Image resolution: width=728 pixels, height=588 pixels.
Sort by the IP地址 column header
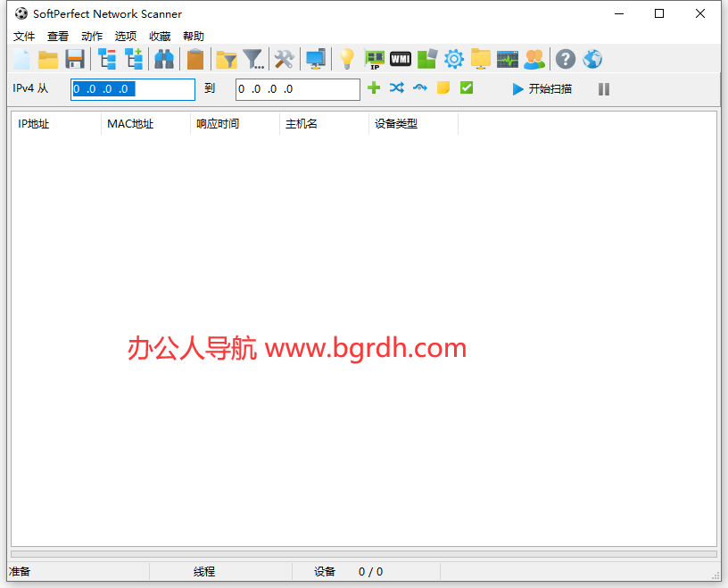(56, 123)
